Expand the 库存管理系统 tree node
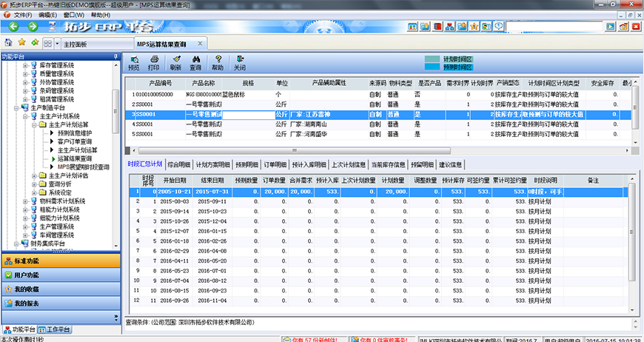Image resolution: width=644 pixels, height=342 pixels. [x=24, y=66]
